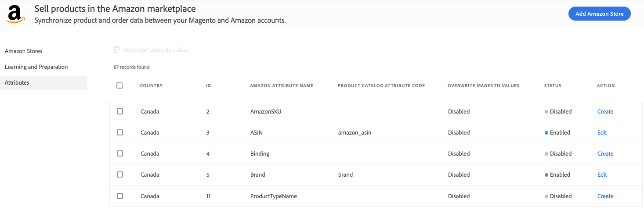Click the Amazon Attribute Name column header

tap(282, 86)
